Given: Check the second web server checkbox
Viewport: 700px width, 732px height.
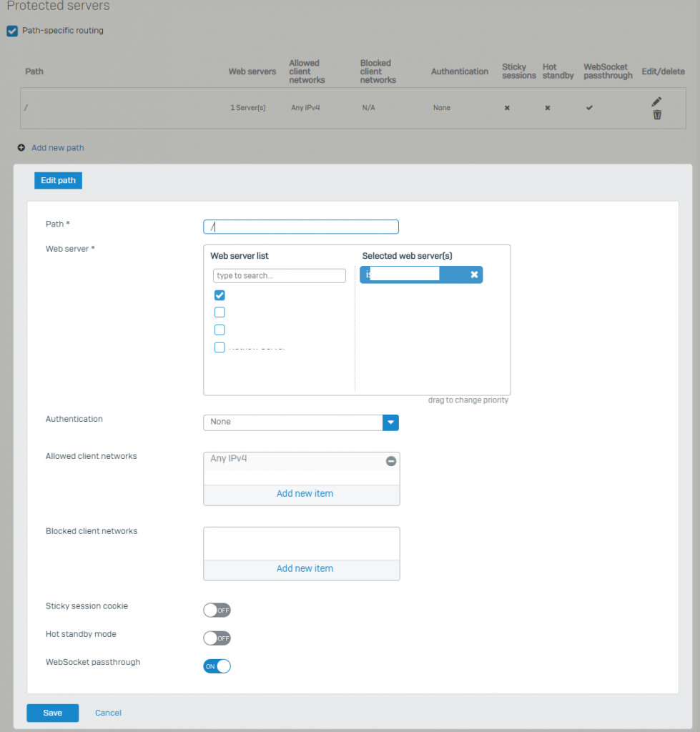Looking at the screenshot, I should (220, 312).
